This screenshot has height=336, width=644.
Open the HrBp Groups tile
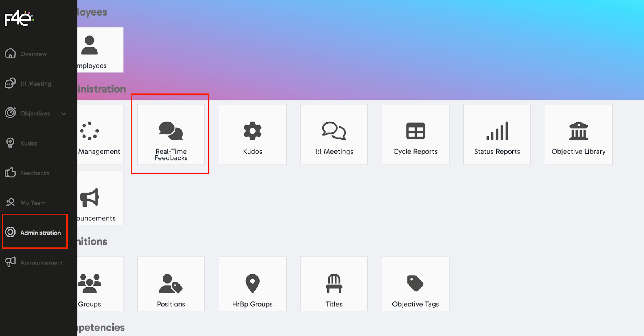[x=252, y=284]
